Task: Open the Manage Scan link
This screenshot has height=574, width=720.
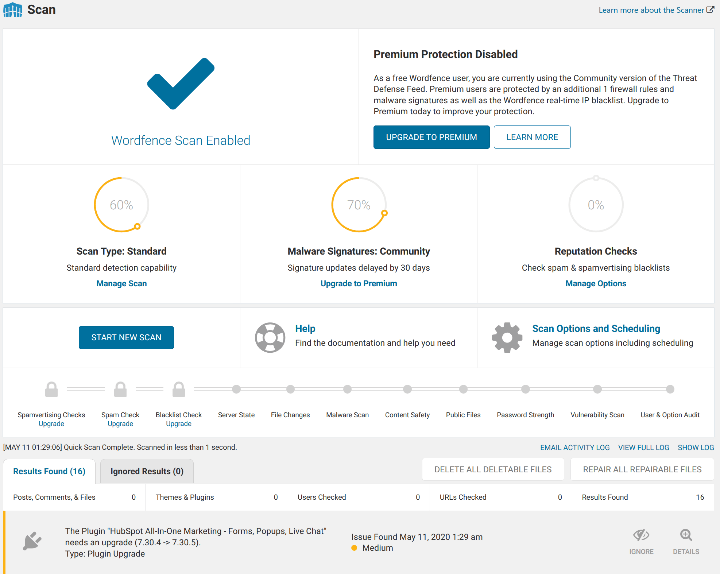Action: (x=121, y=283)
